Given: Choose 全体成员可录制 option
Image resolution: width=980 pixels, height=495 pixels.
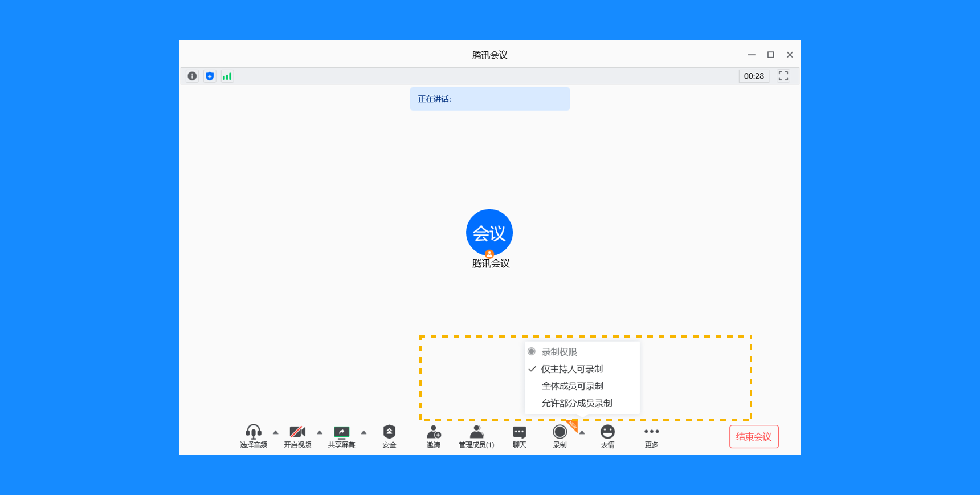Looking at the screenshot, I should pos(582,386).
